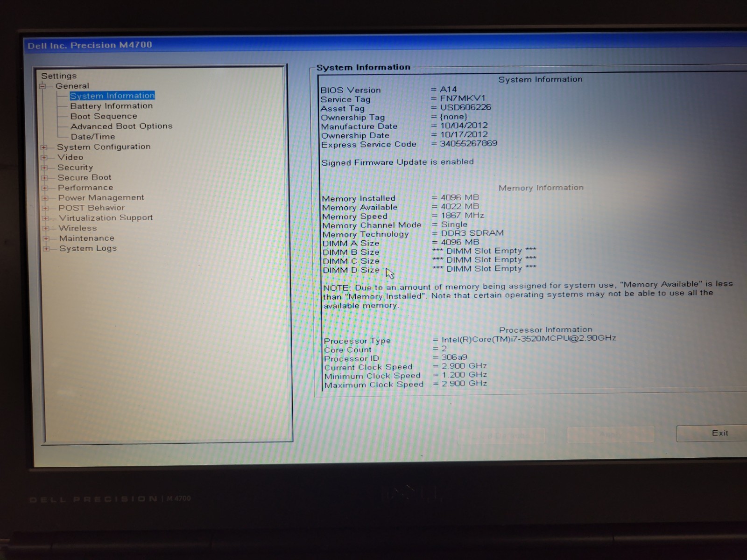Image resolution: width=747 pixels, height=560 pixels.
Task: Click the Dell Inc. Precision M4700 title
Action: [90, 45]
